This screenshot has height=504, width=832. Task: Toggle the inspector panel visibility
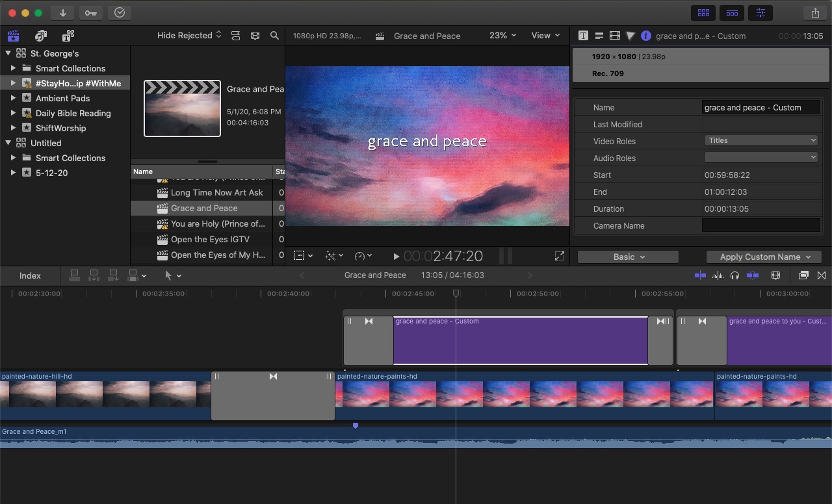point(760,12)
